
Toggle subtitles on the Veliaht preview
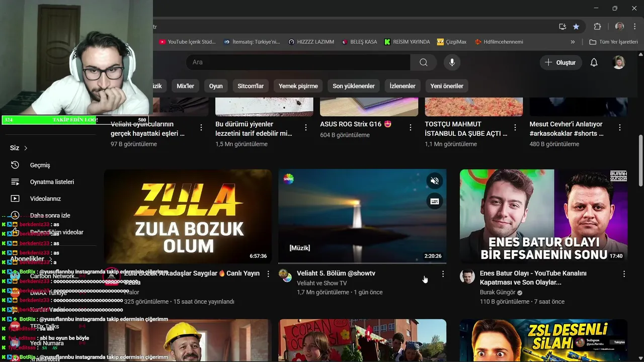435,202
